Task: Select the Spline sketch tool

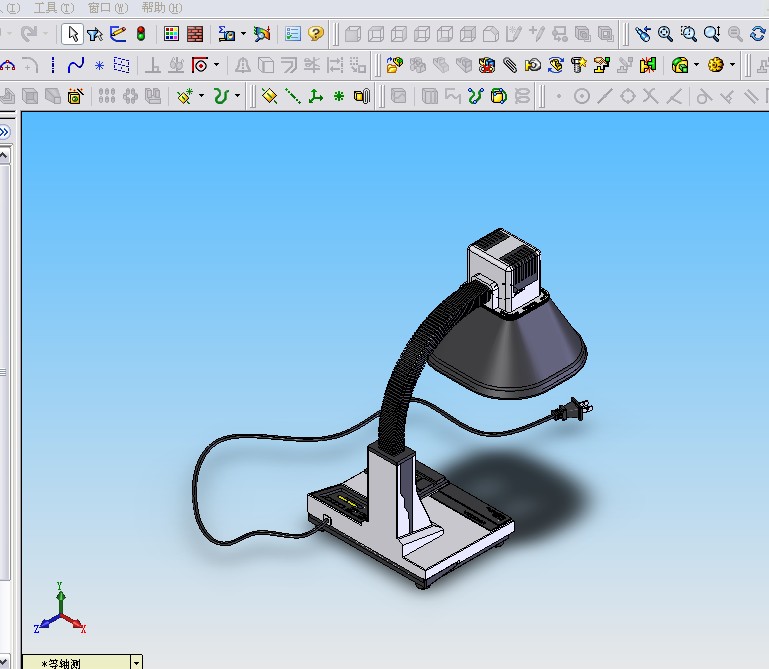Action: point(76,65)
